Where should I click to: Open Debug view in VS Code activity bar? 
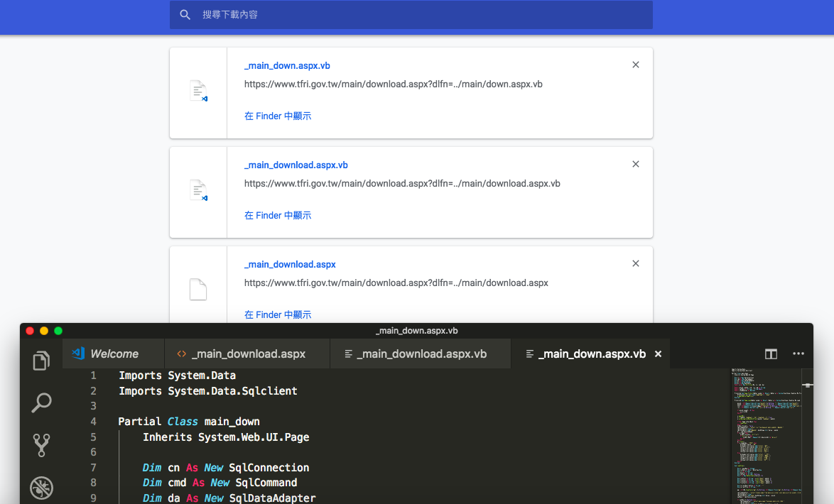click(41, 488)
